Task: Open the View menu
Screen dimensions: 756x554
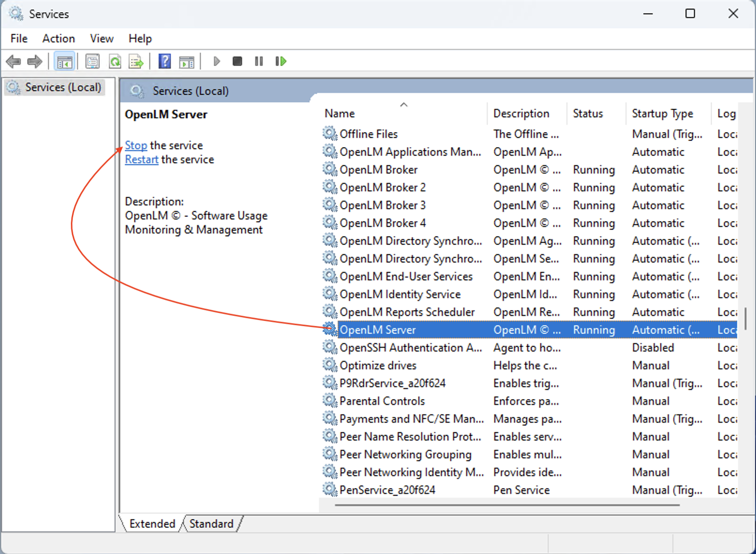Action: point(101,38)
